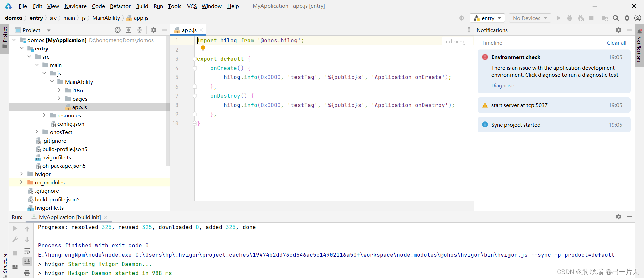The height and width of the screenshot is (278, 644).
Task: Stop the process in the Run panel
Action: click(15, 253)
